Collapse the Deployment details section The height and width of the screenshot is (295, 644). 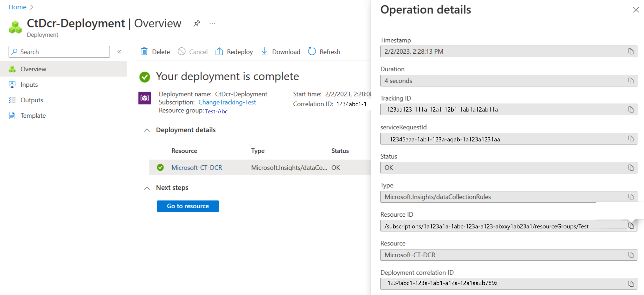(x=147, y=130)
